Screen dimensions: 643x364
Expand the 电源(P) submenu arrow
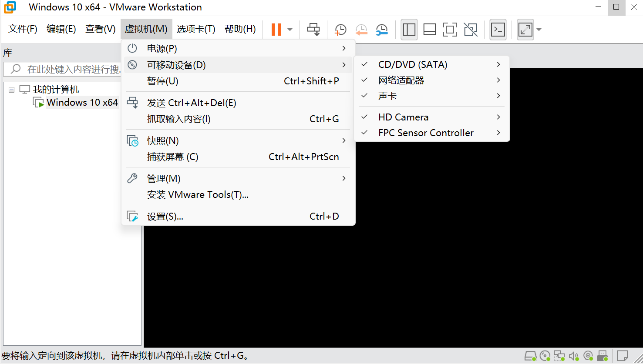[x=344, y=48]
